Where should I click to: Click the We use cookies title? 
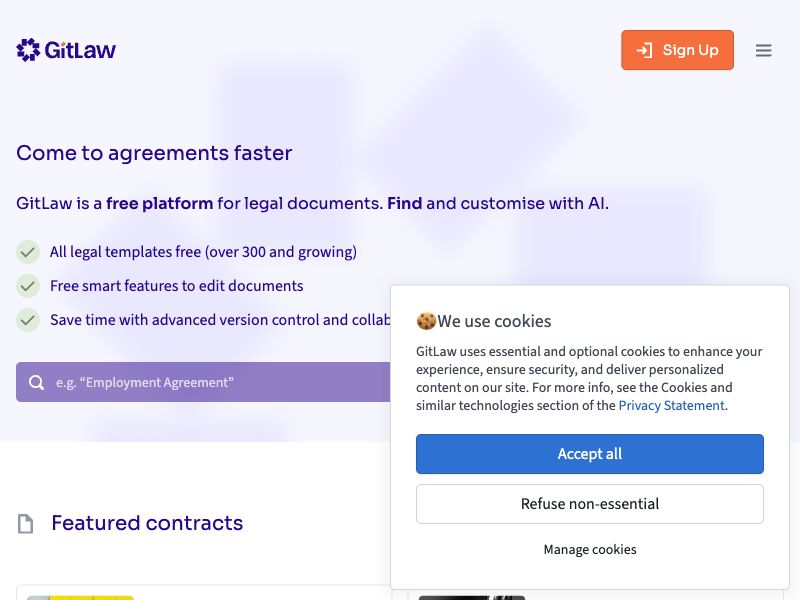tap(494, 321)
